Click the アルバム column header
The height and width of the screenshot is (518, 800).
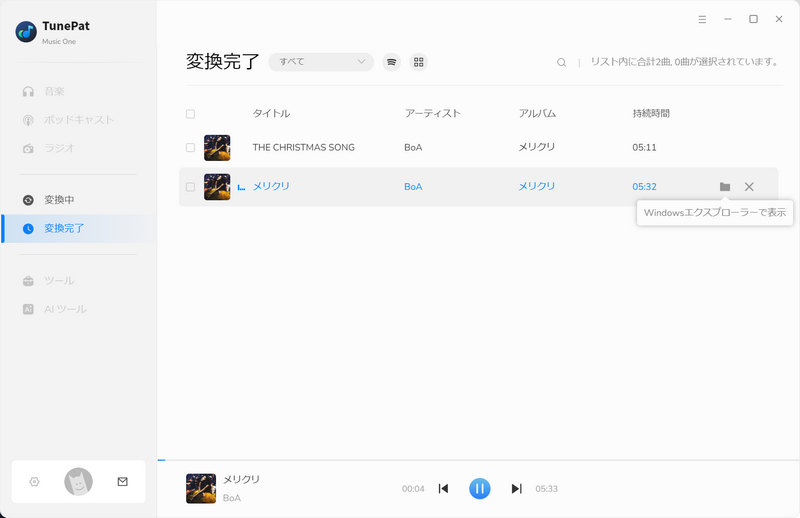click(x=537, y=113)
